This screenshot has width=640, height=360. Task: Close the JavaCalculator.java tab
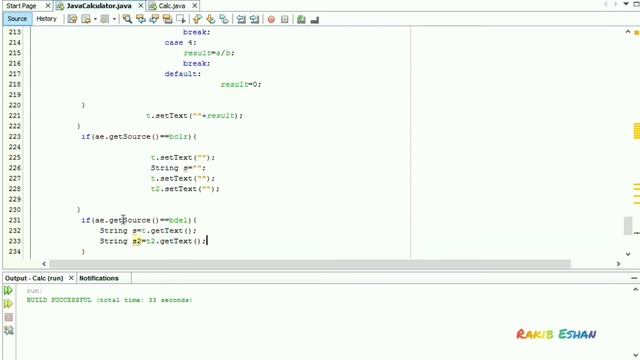click(x=141, y=6)
